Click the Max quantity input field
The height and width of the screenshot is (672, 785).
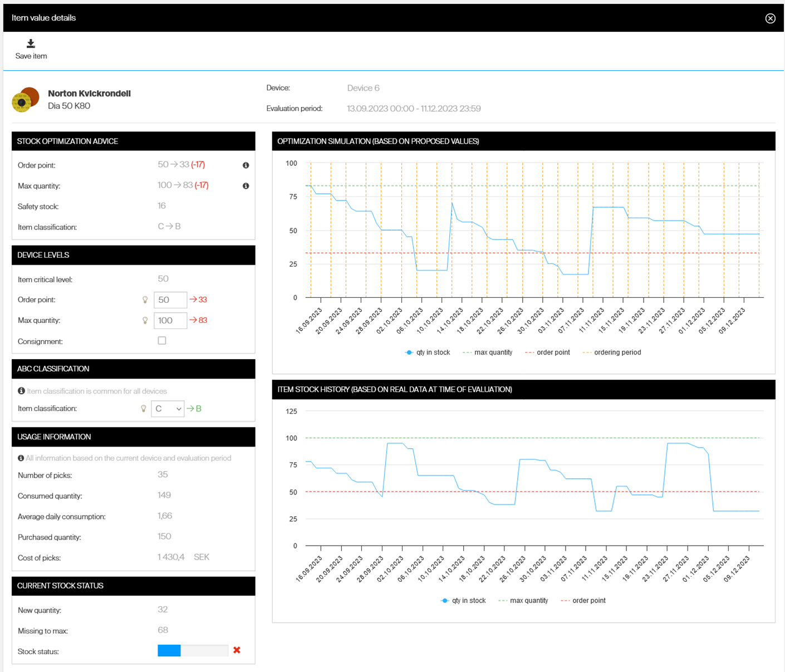[170, 321]
